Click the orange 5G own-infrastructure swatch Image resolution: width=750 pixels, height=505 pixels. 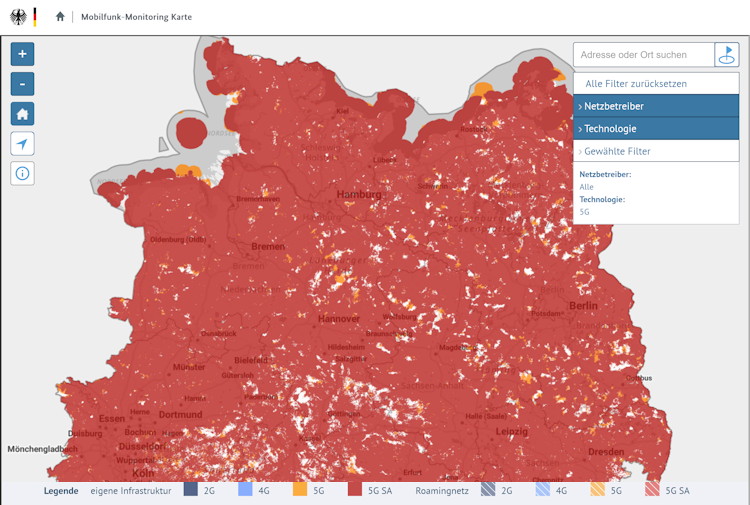tap(300, 491)
